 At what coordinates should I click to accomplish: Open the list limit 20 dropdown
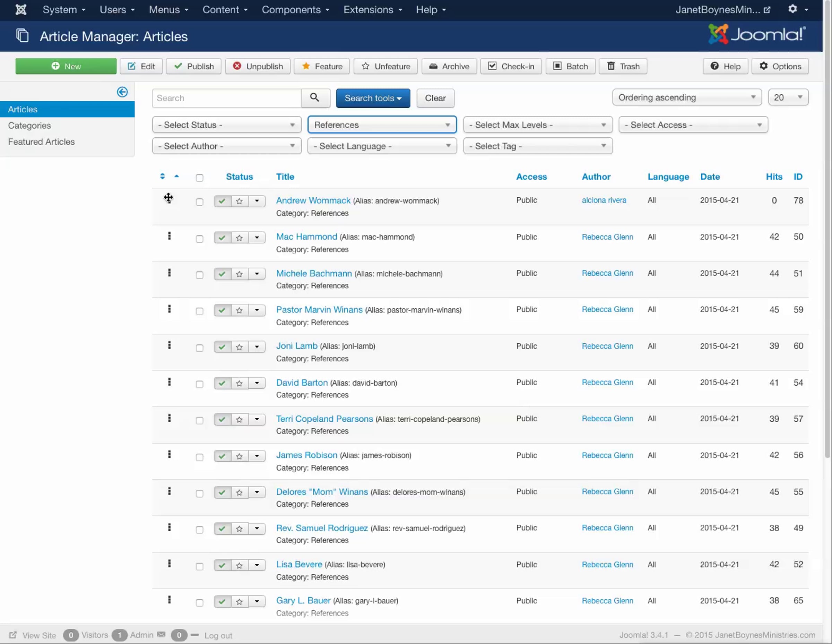pyautogui.click(x=788, y=97)
